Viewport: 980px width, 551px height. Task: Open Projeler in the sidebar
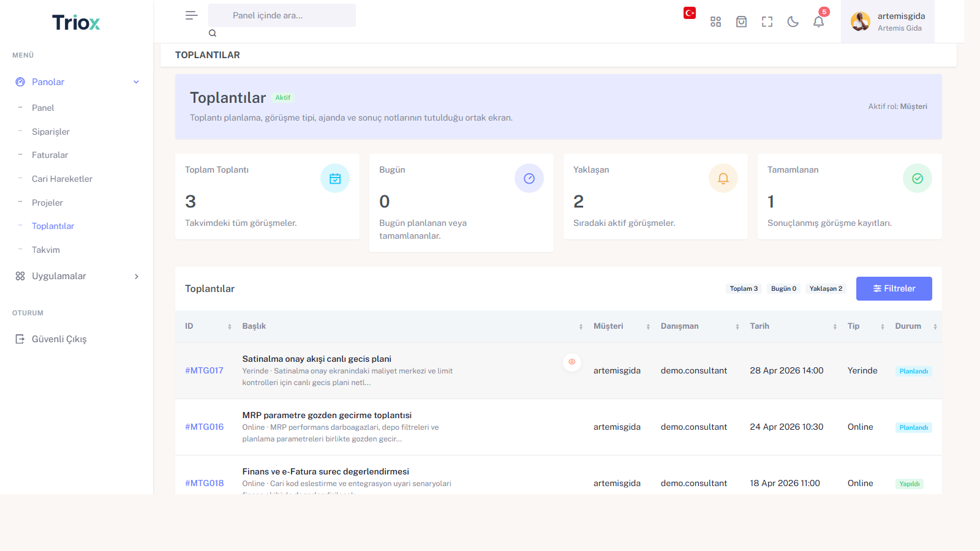pyautogui.click(x=47, y=203)
